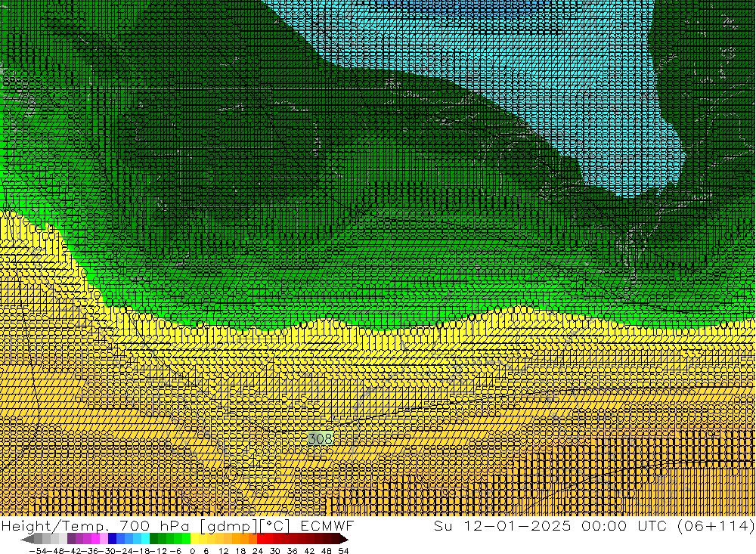Click the dark blue swatch above legend value -30
756x554 pixels.
tap(113, 539)
